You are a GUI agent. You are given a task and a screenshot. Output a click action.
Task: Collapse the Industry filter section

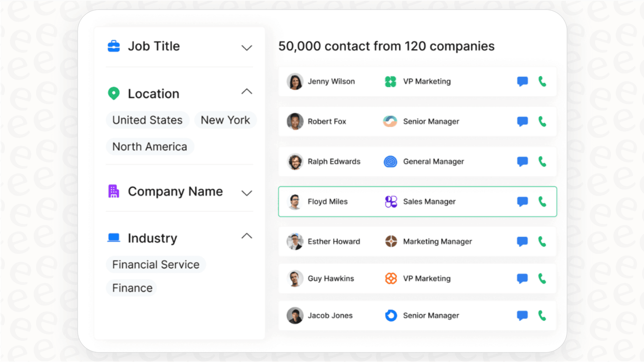[x=247, y=236]
